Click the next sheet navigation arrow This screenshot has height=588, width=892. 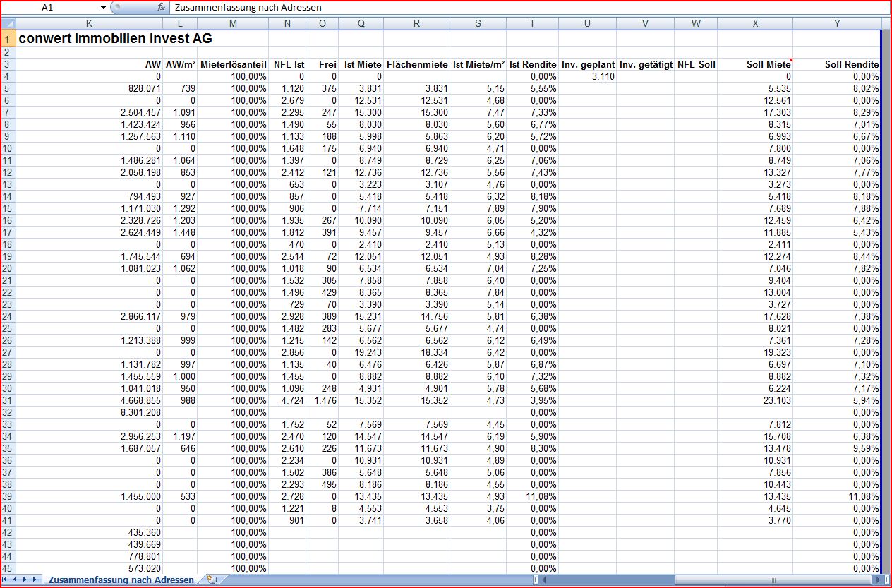coord(25,580)
